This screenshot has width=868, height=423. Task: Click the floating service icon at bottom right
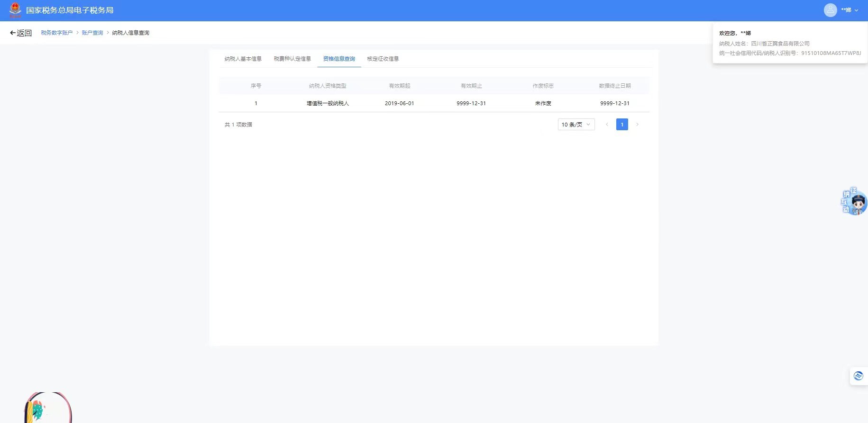(x=858, y=376)
